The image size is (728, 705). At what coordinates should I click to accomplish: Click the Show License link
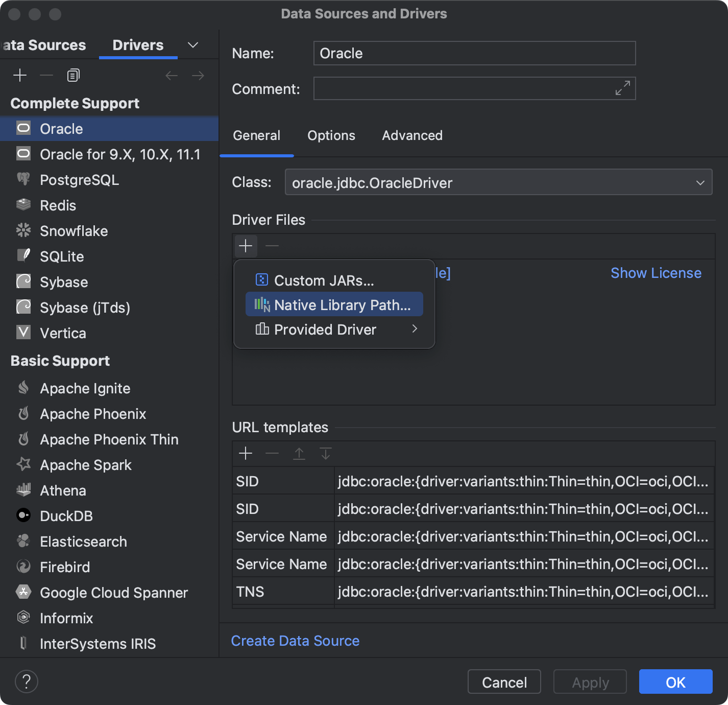(656, 273)
